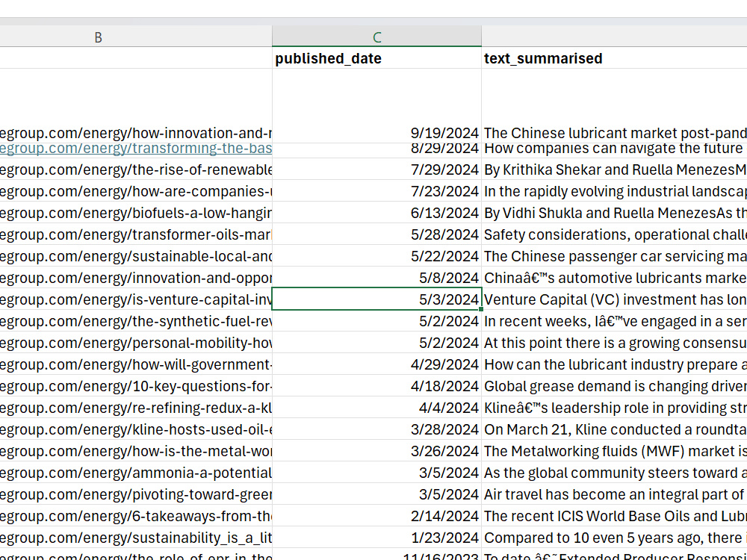Click the personal-mobility-ho URL cell
747x560 pixels.
136,343
